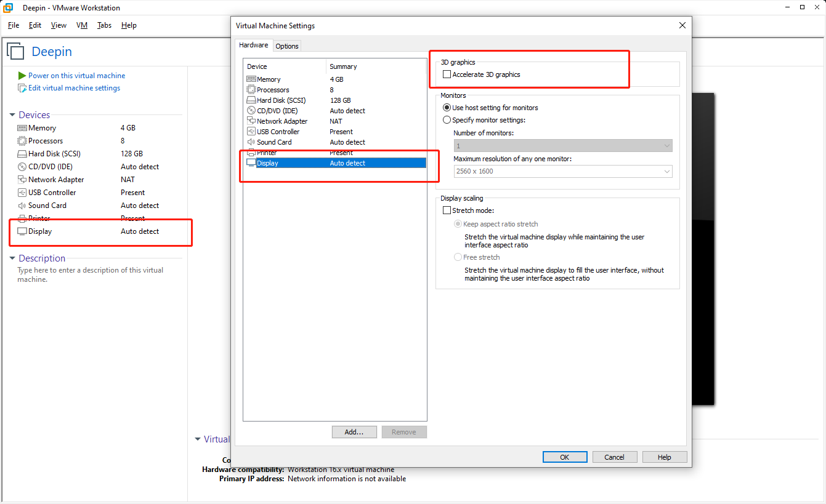Switch to the Hardware tab
The image size is (826, 504).
pos(254,45)
